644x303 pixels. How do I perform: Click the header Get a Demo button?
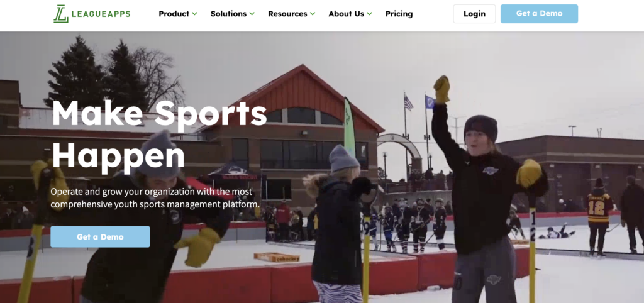pos(539,14)
